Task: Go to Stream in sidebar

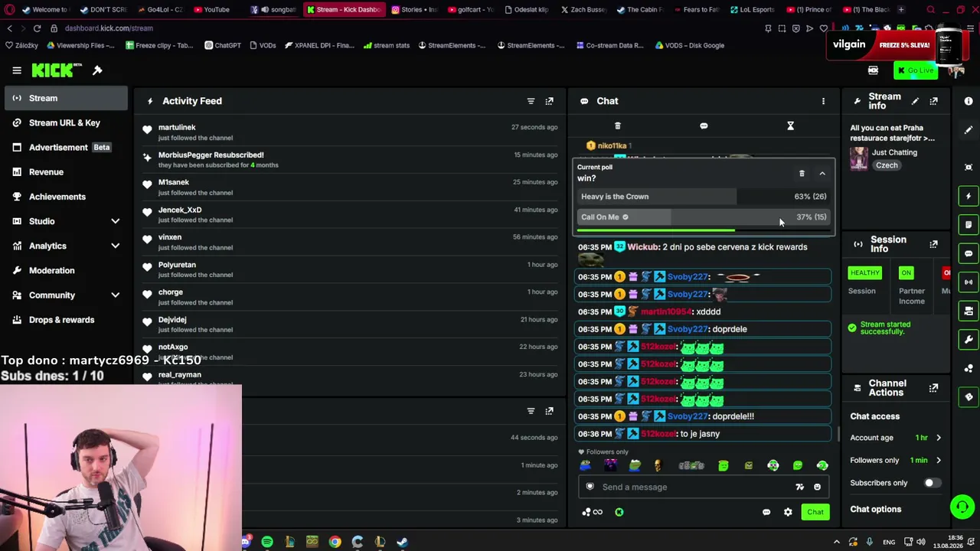Action: [x=64, y=98]
